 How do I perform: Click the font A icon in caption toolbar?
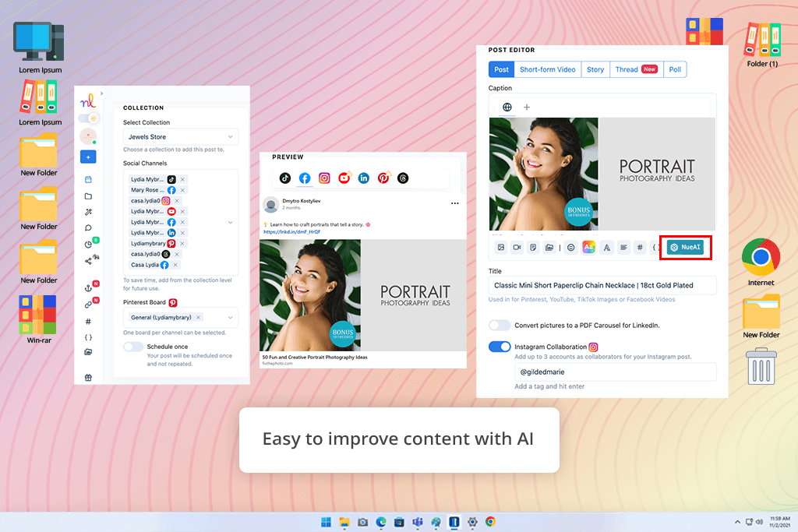(x=606, y=248)
